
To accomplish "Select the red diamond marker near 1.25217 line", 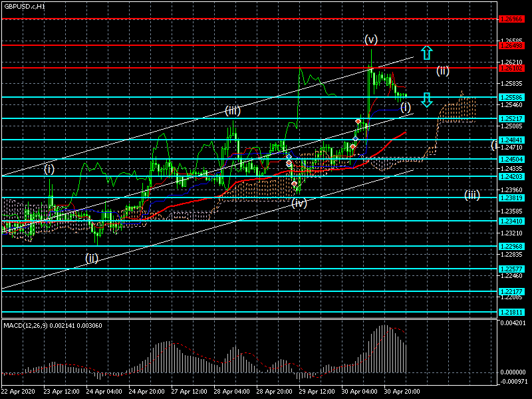I will click(x=358, y=122).
